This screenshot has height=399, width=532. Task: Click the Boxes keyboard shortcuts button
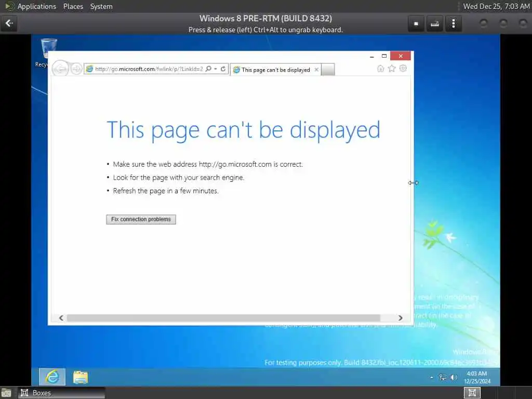[x=435, y=23]
